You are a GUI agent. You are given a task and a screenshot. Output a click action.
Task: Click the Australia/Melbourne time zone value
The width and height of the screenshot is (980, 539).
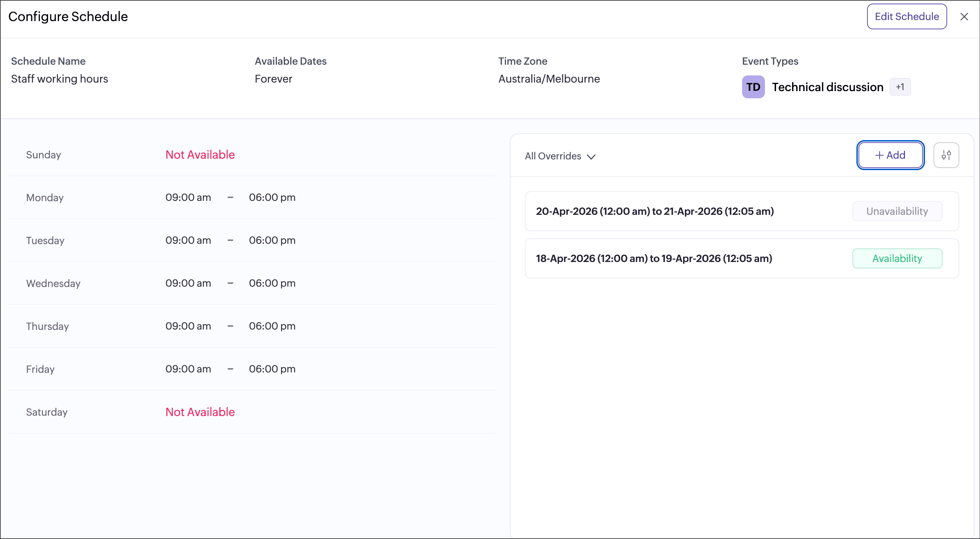(x=548, y=79)
